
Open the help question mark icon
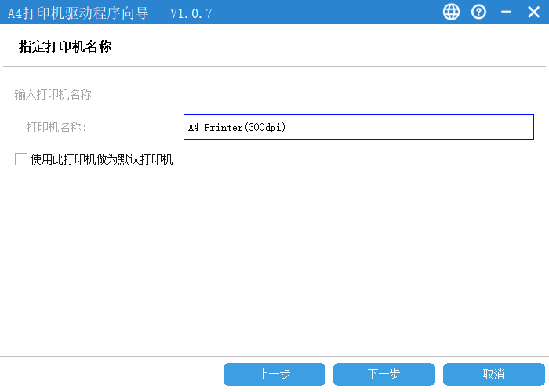[x=478, y=13]
